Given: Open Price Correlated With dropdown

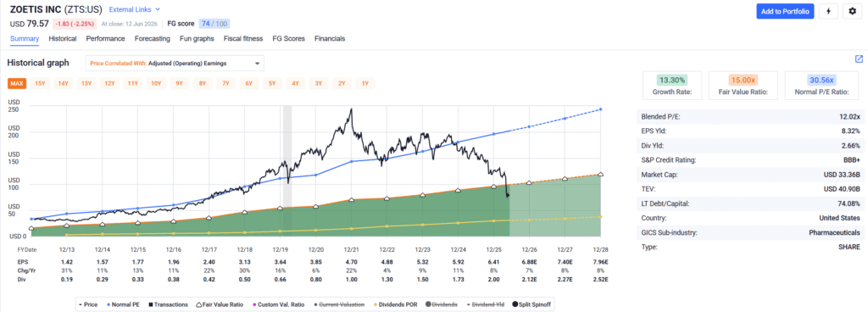Looking at the screenshot, I should [x=175, y=63].
